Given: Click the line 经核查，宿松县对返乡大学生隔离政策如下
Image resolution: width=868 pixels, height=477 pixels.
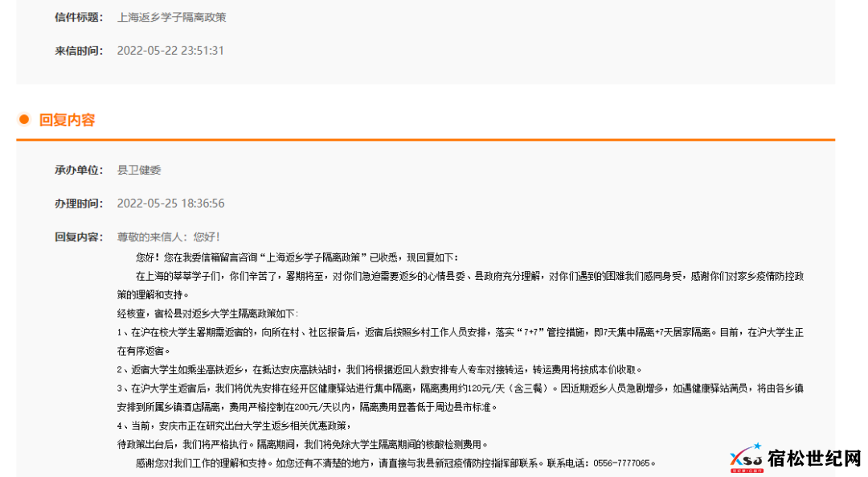Looking at the screenshot, I should tap(207, 314).
